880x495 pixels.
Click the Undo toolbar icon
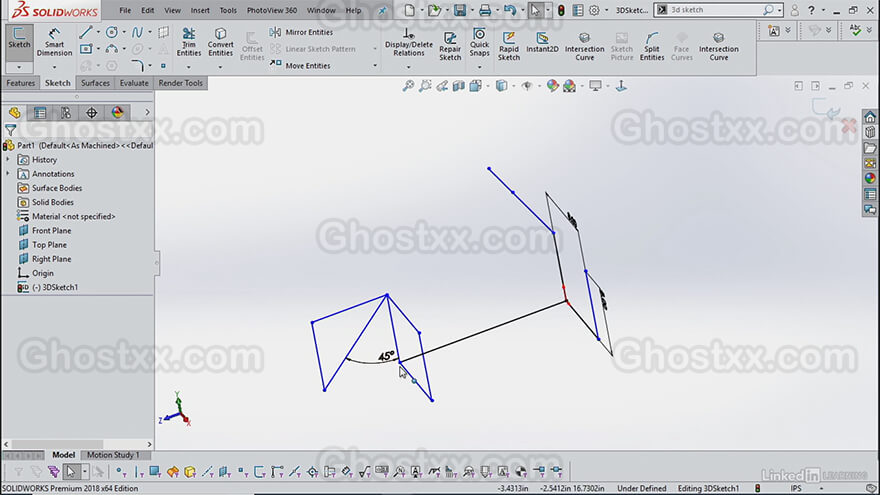click(x=510, y=10)
